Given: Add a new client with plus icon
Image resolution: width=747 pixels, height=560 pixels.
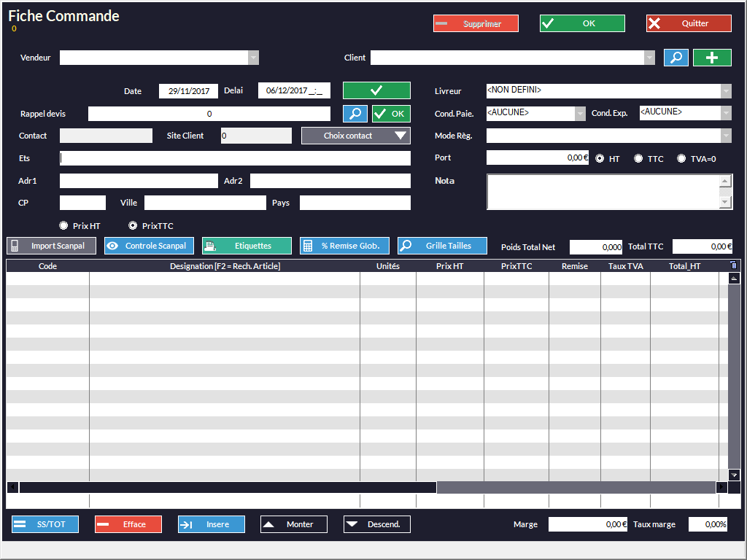Looking at the screenshot, I should click(712, 58).
